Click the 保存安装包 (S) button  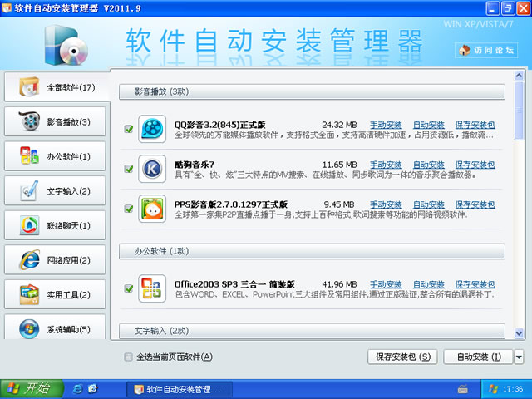click(401, 357)
